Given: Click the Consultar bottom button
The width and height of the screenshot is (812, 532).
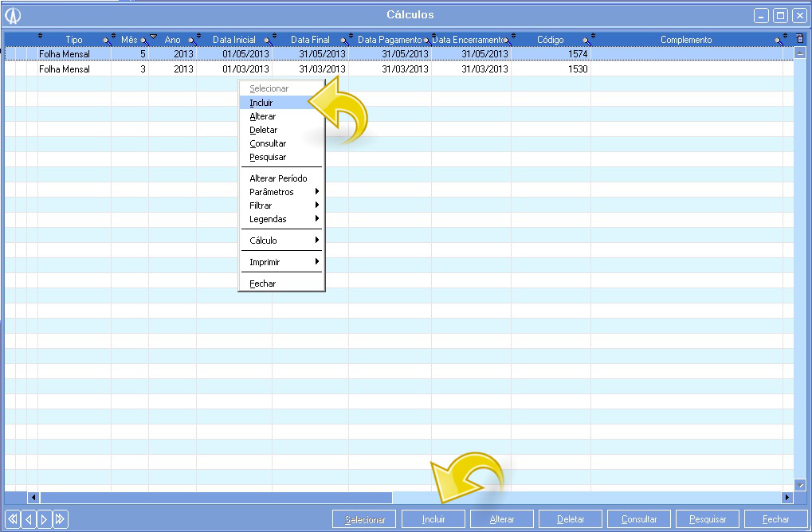Looking at the screenshot, I should point(639,519).
